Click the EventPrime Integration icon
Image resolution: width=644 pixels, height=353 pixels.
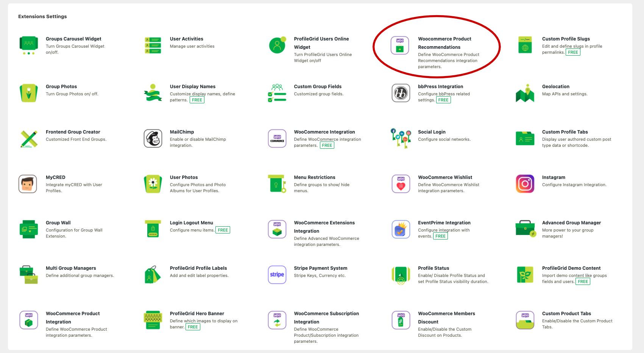pos(401,229)
